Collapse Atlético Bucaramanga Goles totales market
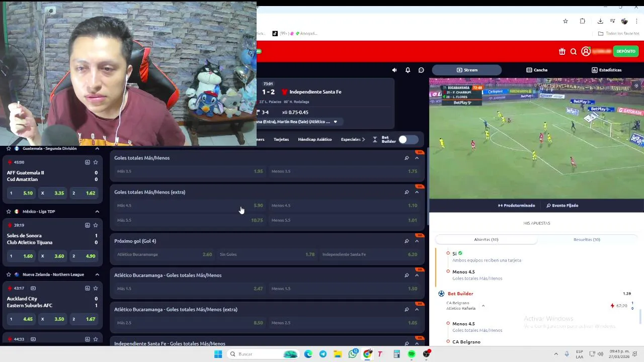 pos(417,275)
